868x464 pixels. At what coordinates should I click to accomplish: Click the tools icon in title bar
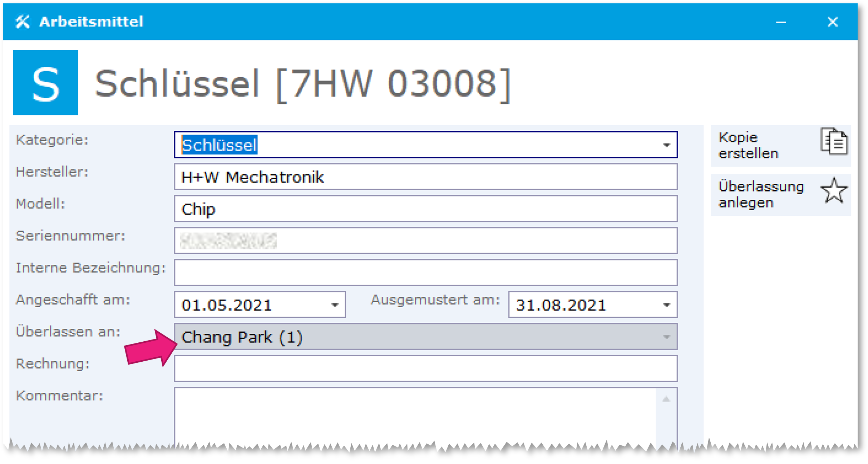click(23, 22)
